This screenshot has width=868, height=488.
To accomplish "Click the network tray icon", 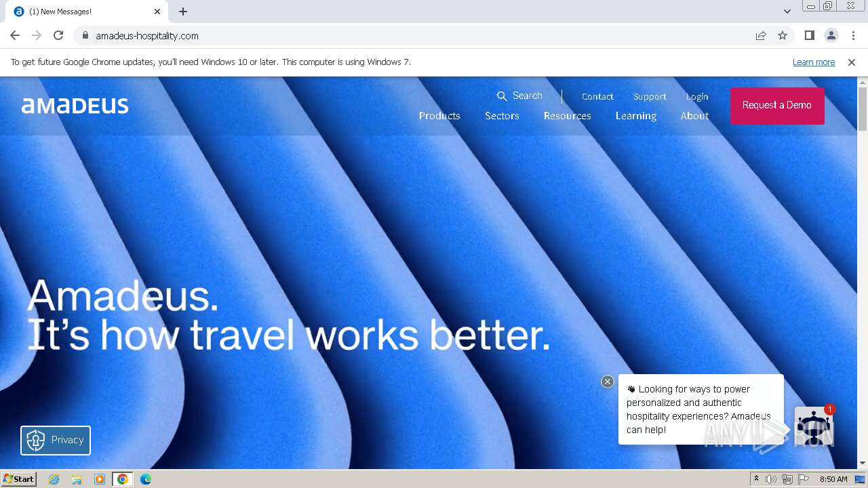I will click(x=787, y=479).
